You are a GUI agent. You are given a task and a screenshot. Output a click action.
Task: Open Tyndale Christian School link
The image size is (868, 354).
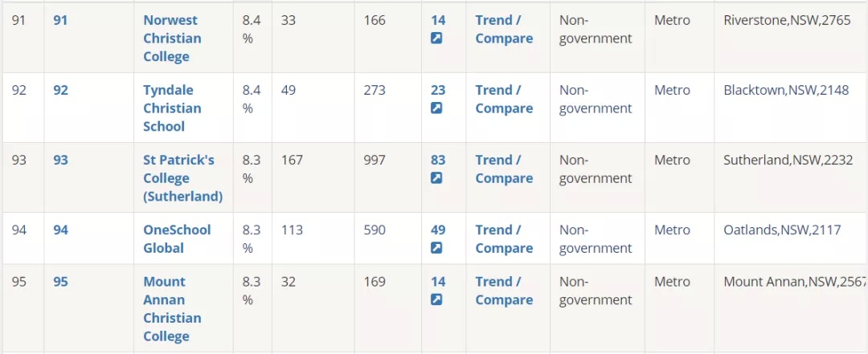[172, 108]
